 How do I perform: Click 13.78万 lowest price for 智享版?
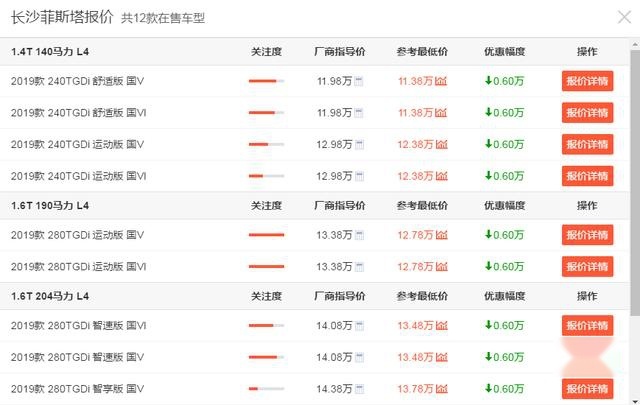pyautogui.click(x=416, y=389)
